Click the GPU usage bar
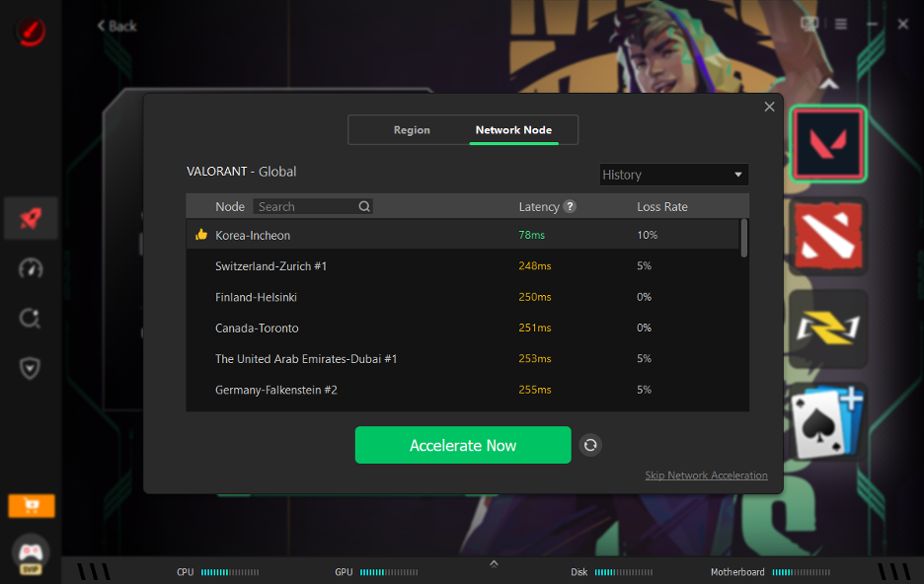This screenshot has height=584, width=924. [x=389, y=572]
